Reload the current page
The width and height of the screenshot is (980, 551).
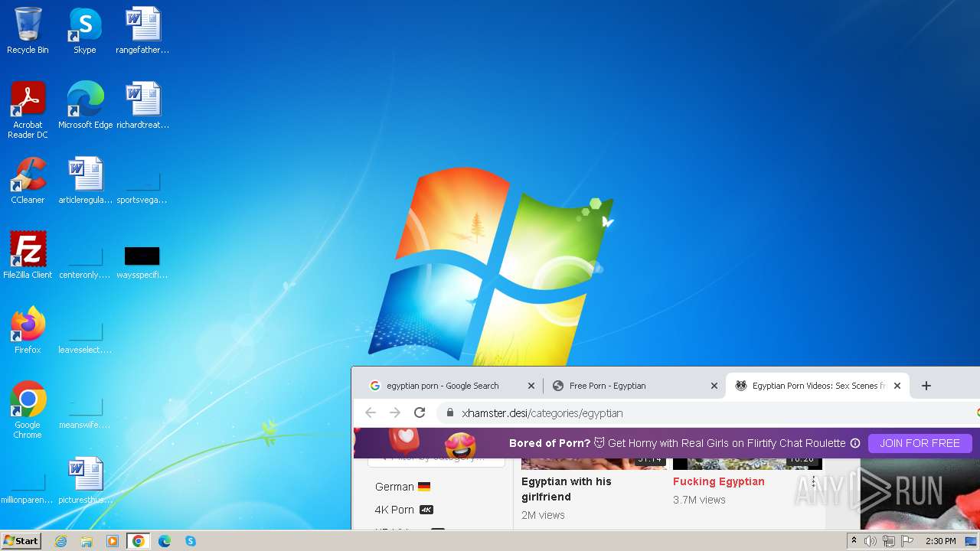[x=420, y=412]
